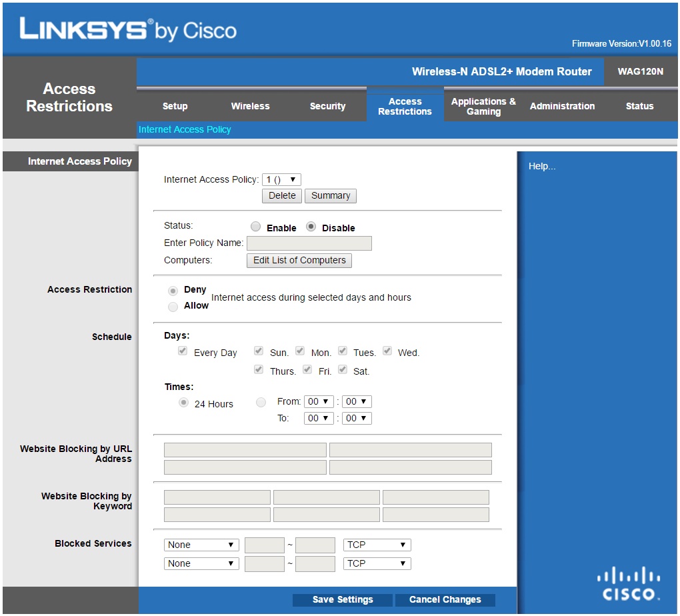Toggle the Fri. checkbox
The height and width of the screenshot is (616, 680).
307,369
